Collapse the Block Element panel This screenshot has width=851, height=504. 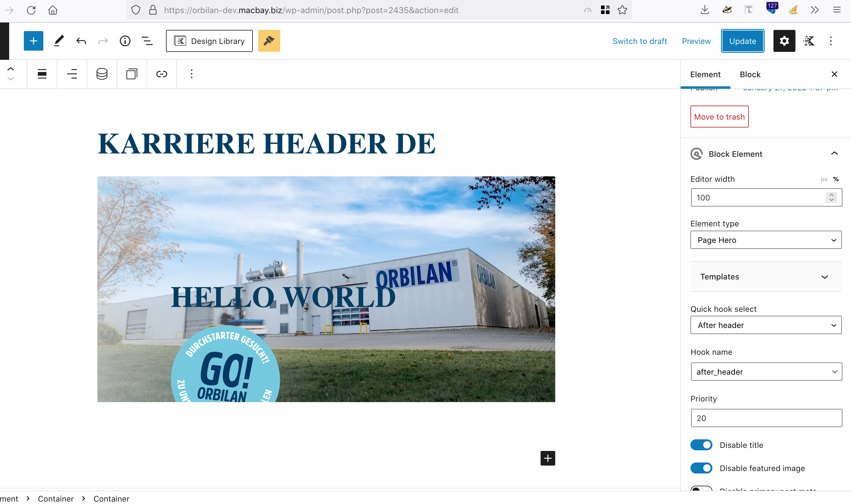pyautogui.click(x=834, y=154)
